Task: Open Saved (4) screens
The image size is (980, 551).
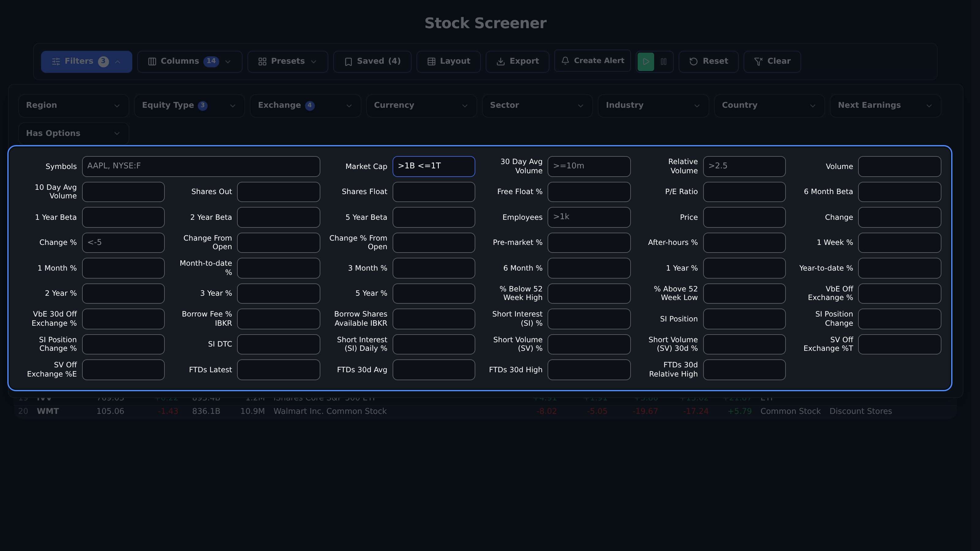Action: (x=372, y=62)
